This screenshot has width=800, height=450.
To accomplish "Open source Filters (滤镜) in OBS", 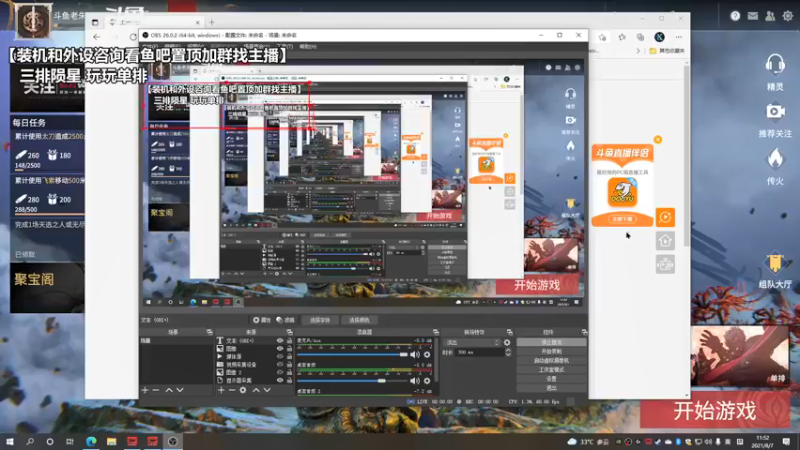I will [x=286, y=320].
